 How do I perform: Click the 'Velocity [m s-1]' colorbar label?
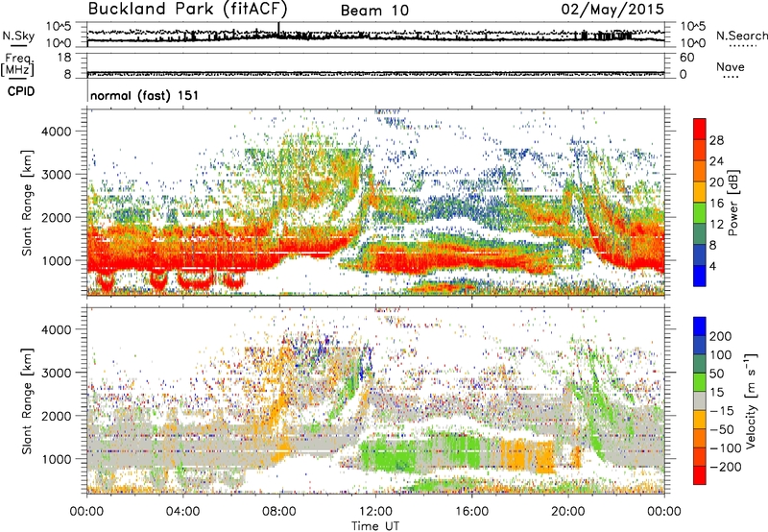click(750, 401)
